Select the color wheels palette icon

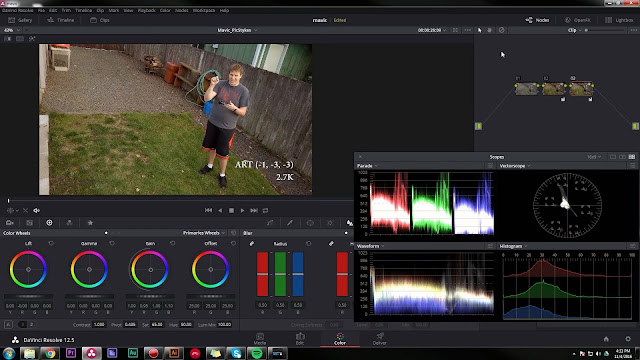pos(49,222)
